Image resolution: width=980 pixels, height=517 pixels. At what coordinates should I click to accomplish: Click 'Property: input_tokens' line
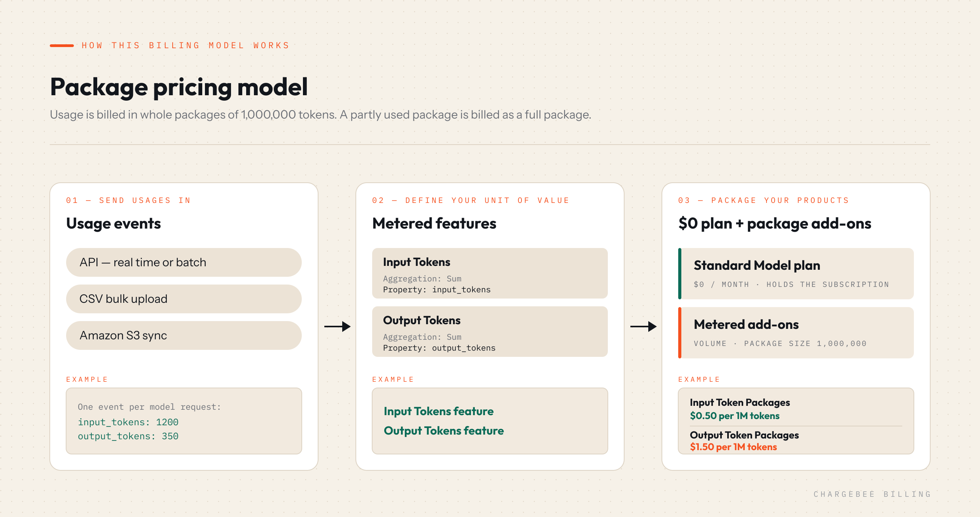pyautogui.click(x=437, y=290)
